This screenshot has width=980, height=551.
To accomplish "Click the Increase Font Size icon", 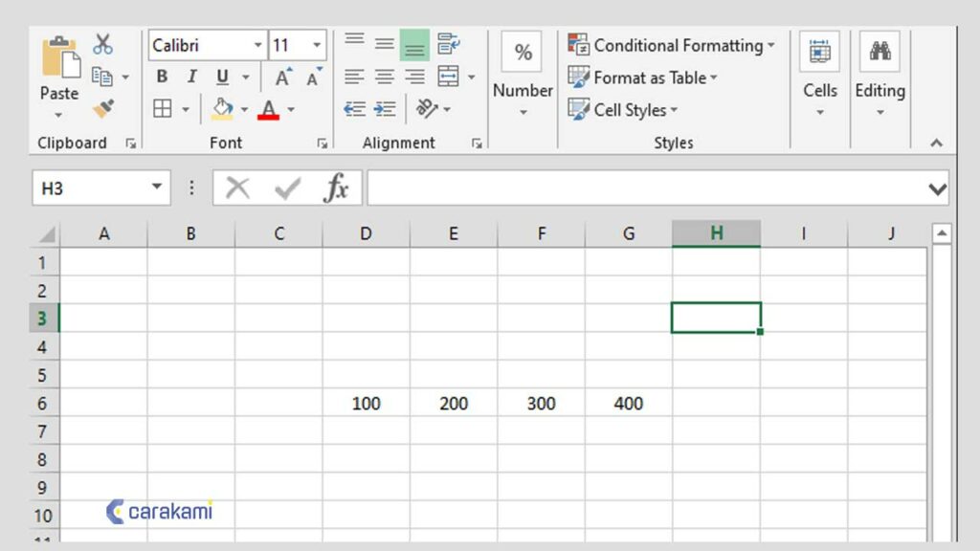I will pos(282,76).
